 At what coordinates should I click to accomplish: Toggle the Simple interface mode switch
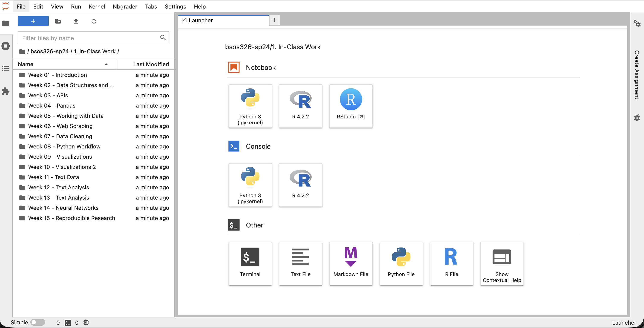(x=38, y=322)
